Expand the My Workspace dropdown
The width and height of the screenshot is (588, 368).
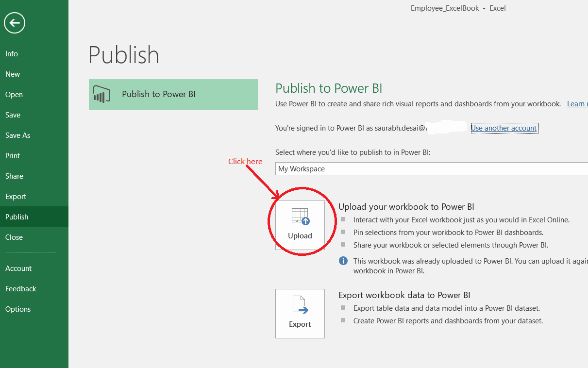tap(431, 169)
